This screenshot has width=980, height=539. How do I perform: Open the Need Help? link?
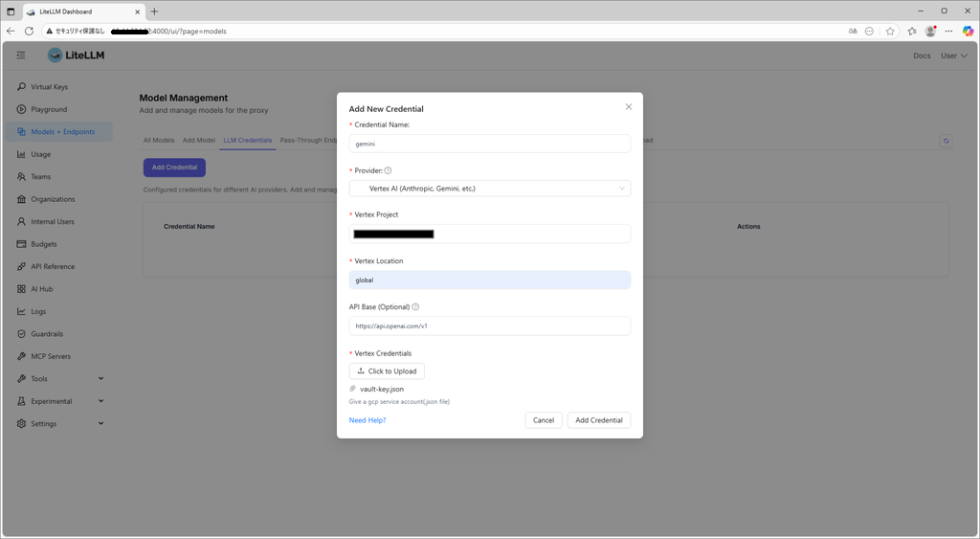pyautogui.click(x=367, y=420)
